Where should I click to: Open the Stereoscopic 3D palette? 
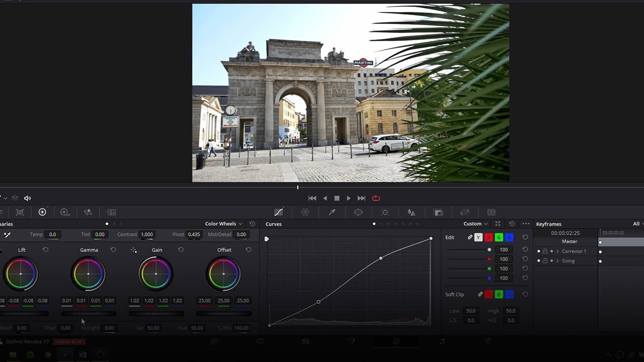tap(492, 212)
